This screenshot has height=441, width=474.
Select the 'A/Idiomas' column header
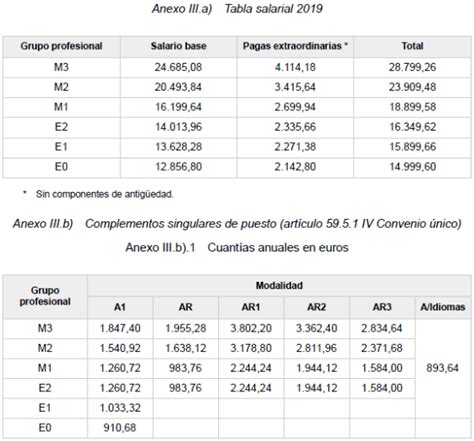[443, 307]
